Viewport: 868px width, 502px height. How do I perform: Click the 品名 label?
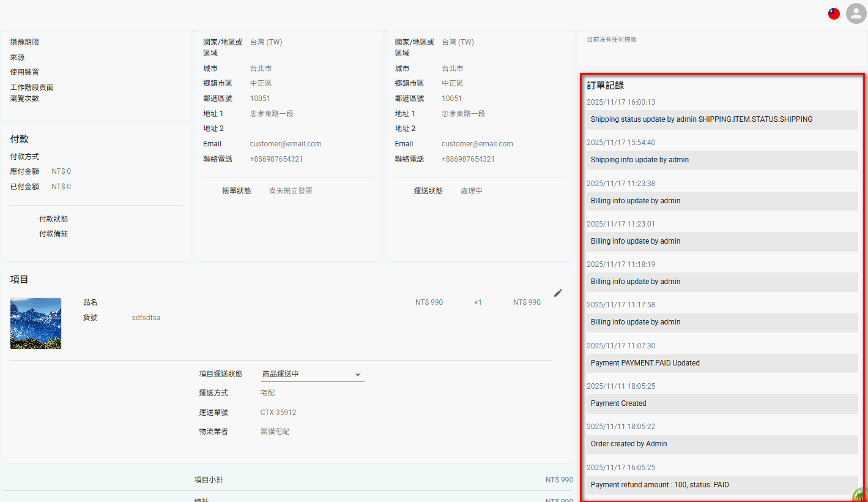coord(91,302)
